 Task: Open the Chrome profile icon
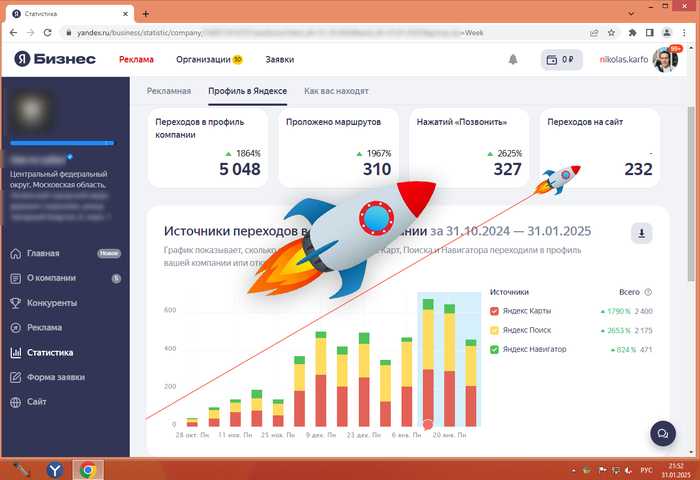tap(667, 33)
